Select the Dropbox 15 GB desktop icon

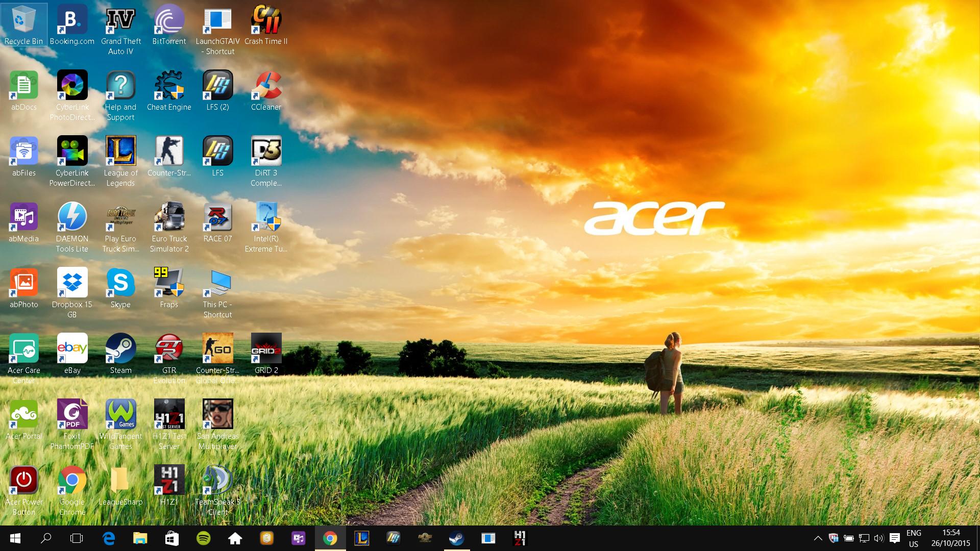72,293
